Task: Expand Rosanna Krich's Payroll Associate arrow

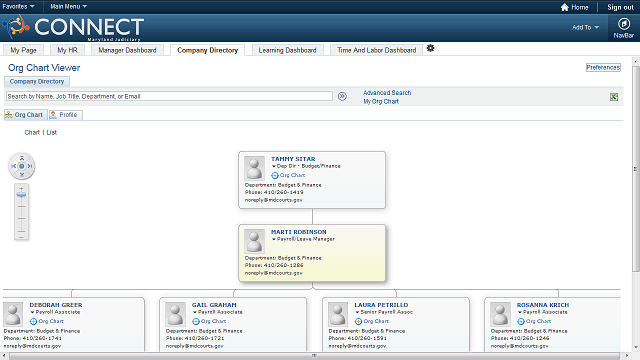Action: (x=520, y=312)
